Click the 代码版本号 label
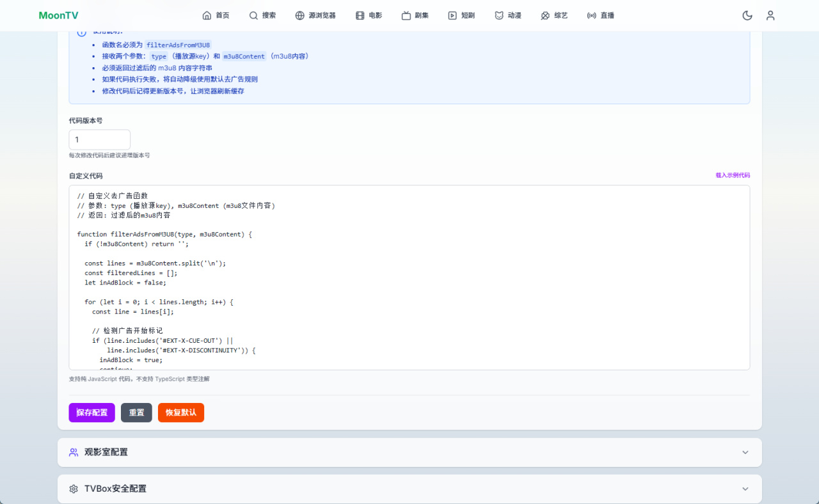 (x=86, y=120)
